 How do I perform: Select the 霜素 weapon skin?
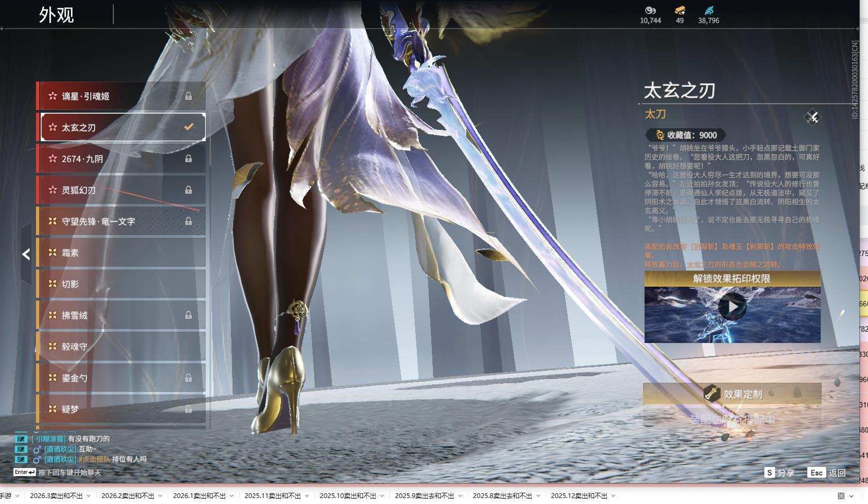121,252
